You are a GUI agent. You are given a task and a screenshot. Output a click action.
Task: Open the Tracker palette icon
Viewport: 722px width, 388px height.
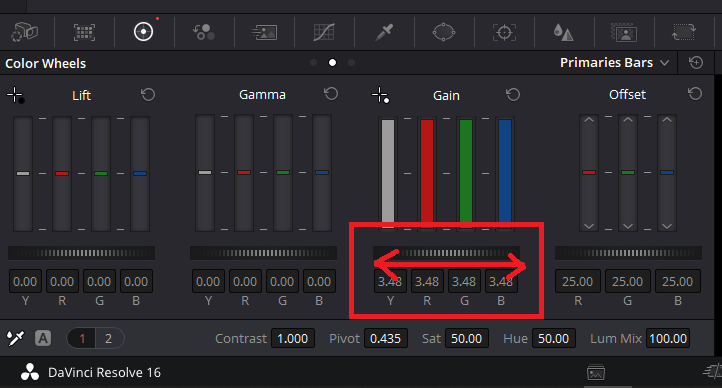click(x=504, y=32)
